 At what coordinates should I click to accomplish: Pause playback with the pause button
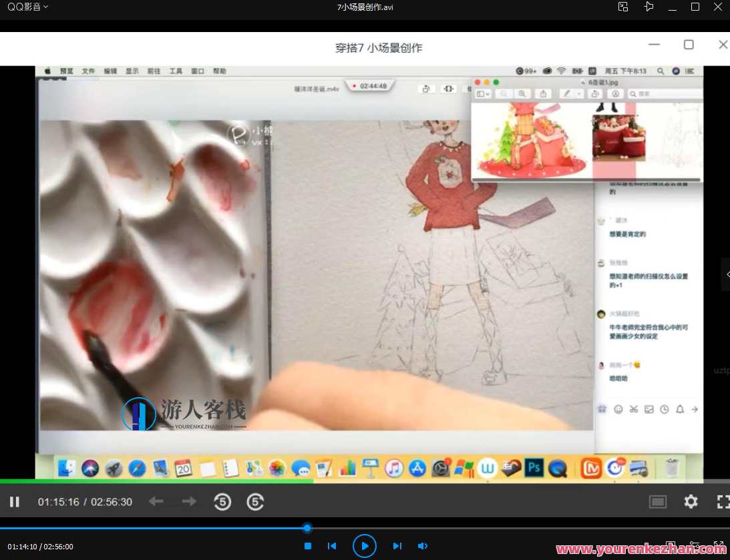14,501
